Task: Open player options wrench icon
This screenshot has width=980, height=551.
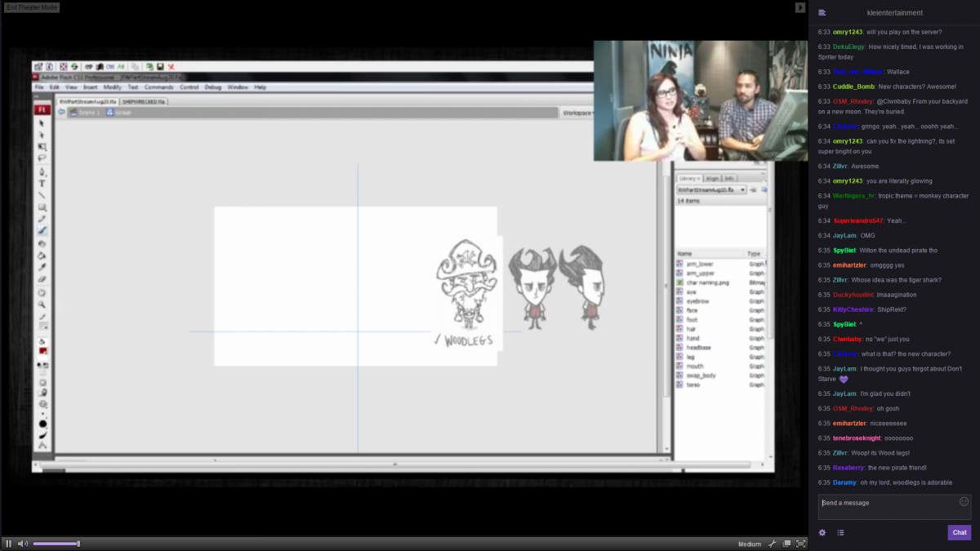Action: coord(772,544)
